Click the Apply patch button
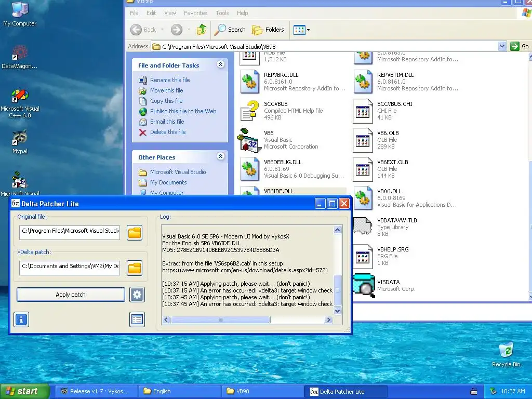 (x=71, y=295)
